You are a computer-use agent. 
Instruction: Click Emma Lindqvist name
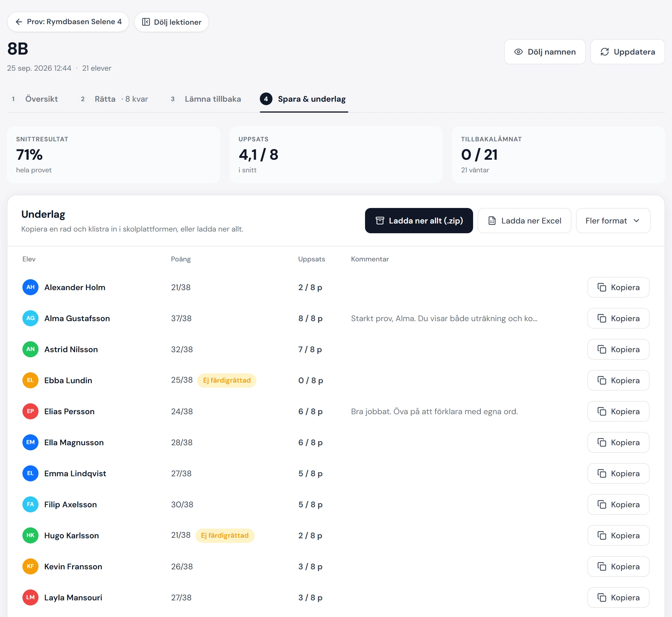tap(75, 473)
